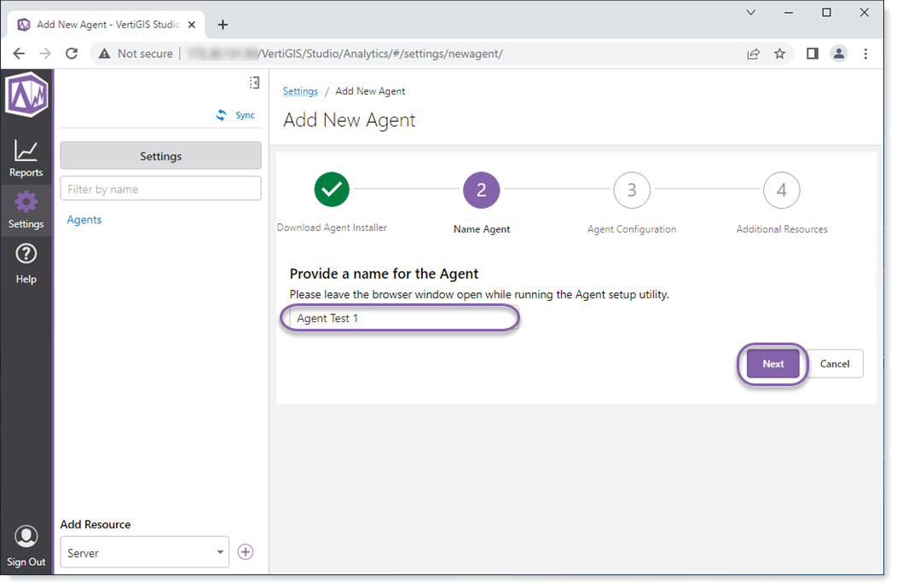Collapse the side panel with toggle icon

[x=254, y=83]
